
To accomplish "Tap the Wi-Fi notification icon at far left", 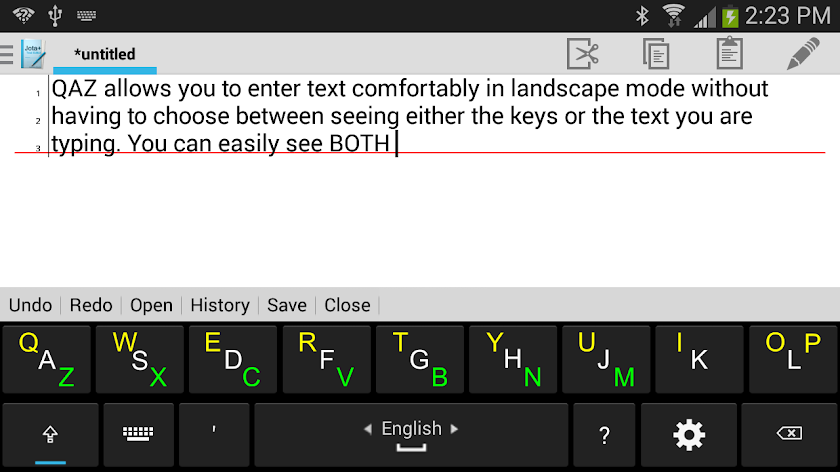I will tap(24, 16).
